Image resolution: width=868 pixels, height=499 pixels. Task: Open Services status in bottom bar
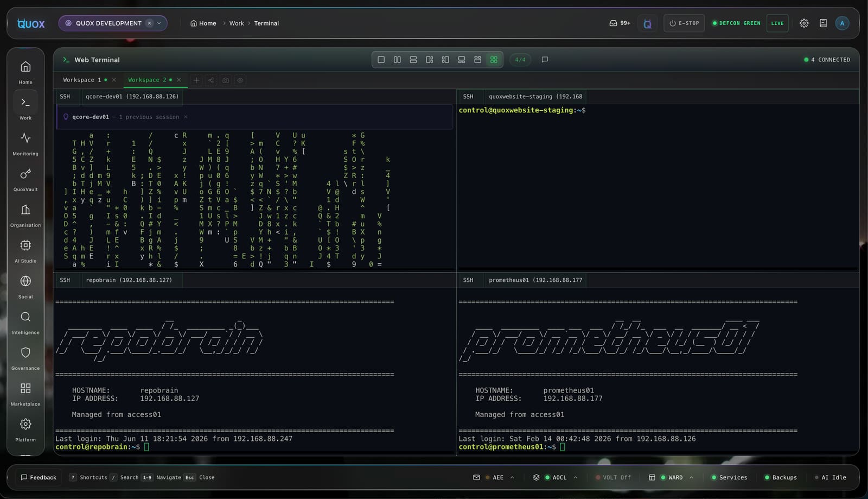pos(729,477)
